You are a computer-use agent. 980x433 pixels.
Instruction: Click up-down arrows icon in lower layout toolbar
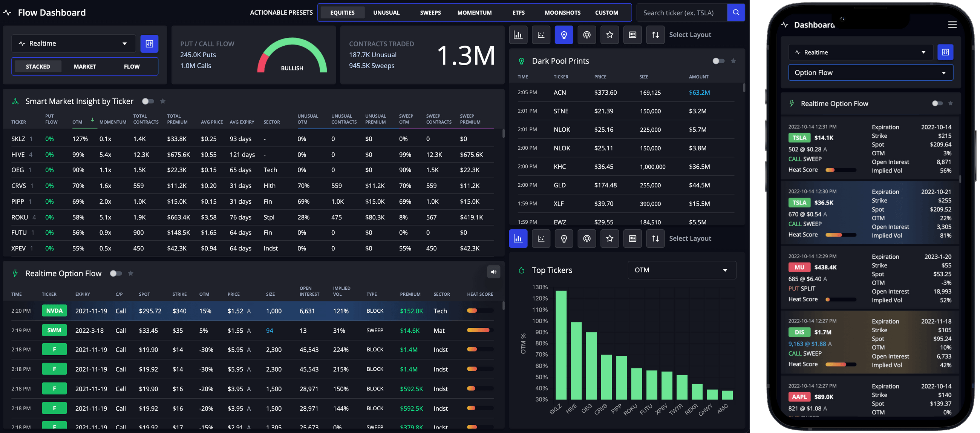pyautogui.click(x=655, y=238)
